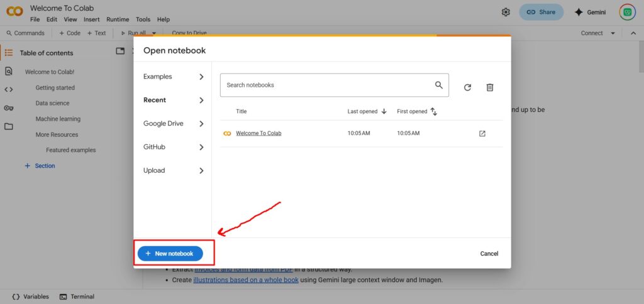Click the search magnifier icon in dialog
The height and width of the screenshot is (304, 644).
pyautogui.click(x=439, y=85)
